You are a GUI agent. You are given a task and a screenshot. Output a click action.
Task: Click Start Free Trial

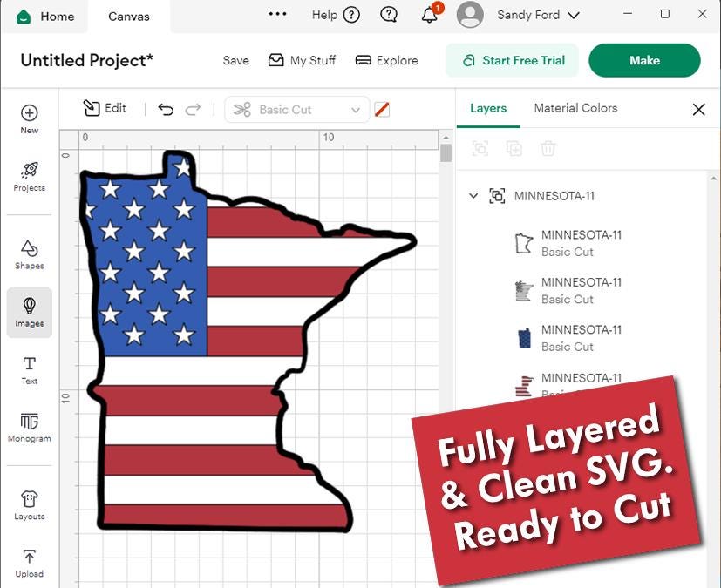click(x=513, y=60)
